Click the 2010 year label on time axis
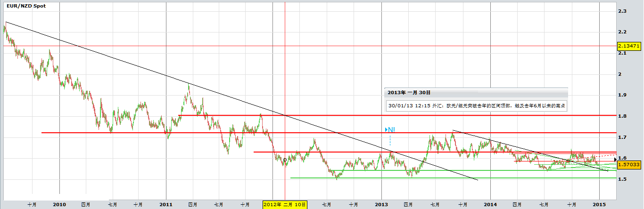644x209 pixels. (x=59, y=204)
